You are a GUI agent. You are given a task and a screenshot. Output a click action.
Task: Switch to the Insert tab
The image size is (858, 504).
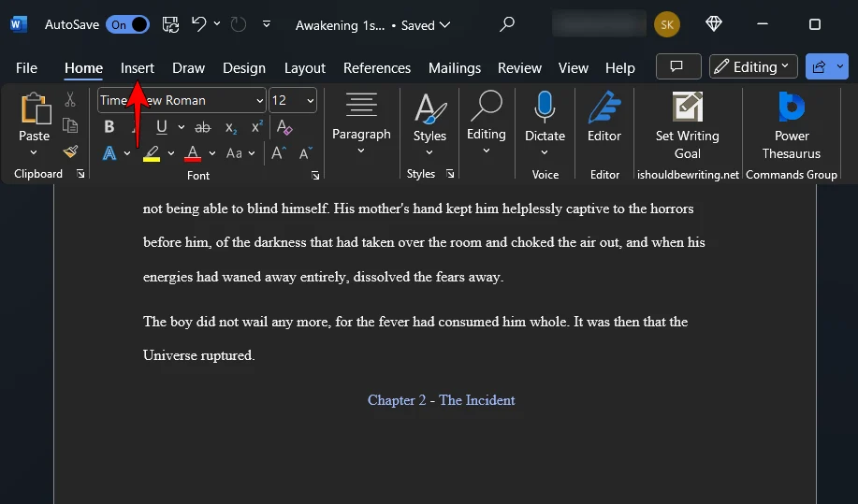click(138, 68)
